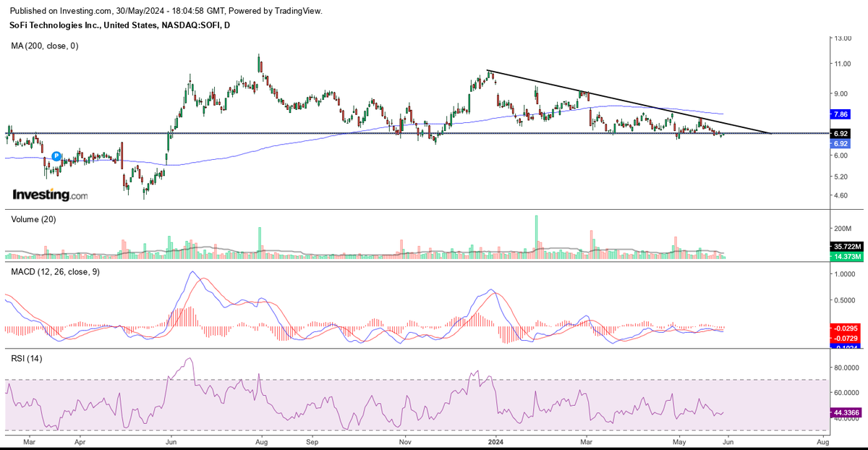868x450 pixels.
Task: Click the tall green volume spike bar
Action: tap(537, 237)
